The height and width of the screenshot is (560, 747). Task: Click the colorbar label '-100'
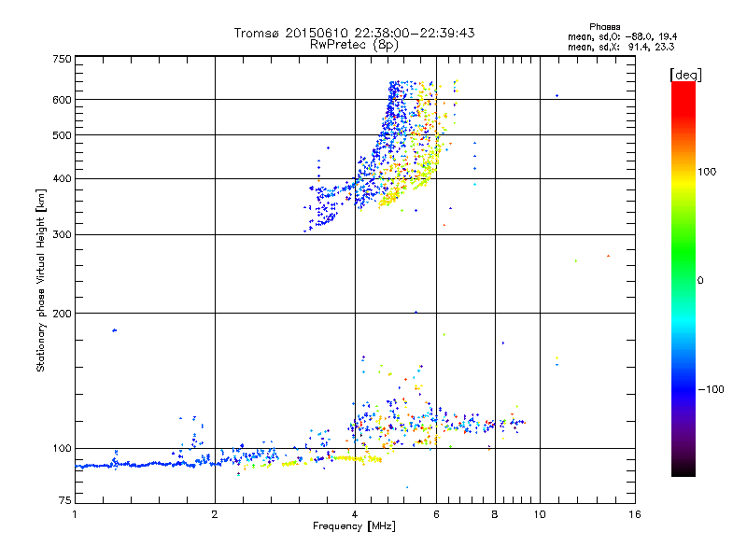(x=711, y=389)
